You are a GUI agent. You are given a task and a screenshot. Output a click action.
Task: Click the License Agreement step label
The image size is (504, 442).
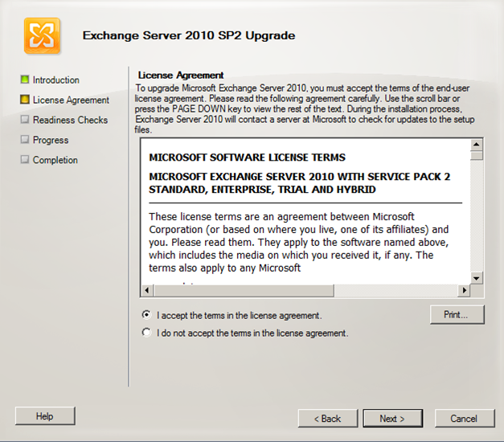(x=71, y=100)
